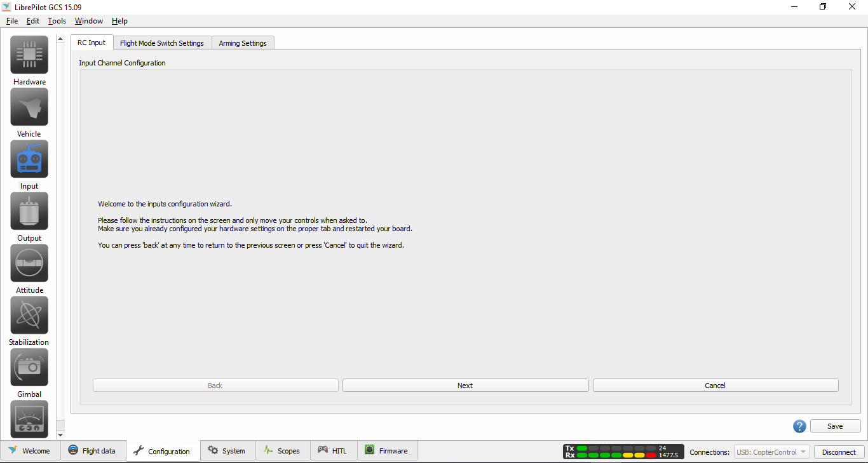868x463 pixels.
Task: Open the Help menu
Action: pyautogui.click(x=119, y=21)
